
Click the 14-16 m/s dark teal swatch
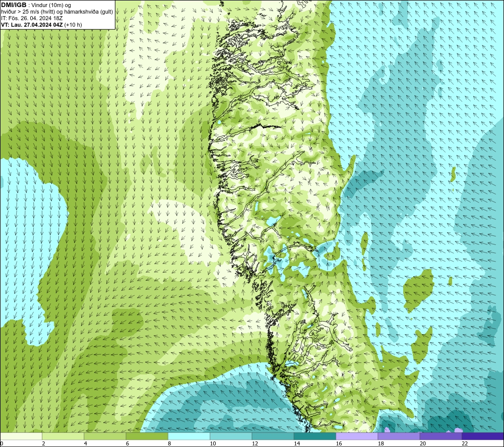(315, 436)
